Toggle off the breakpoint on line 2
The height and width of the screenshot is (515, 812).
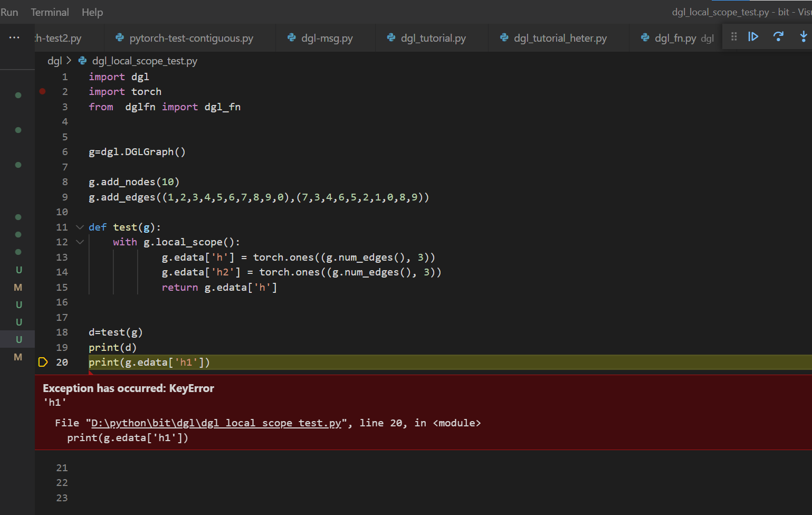coord(42,91)
